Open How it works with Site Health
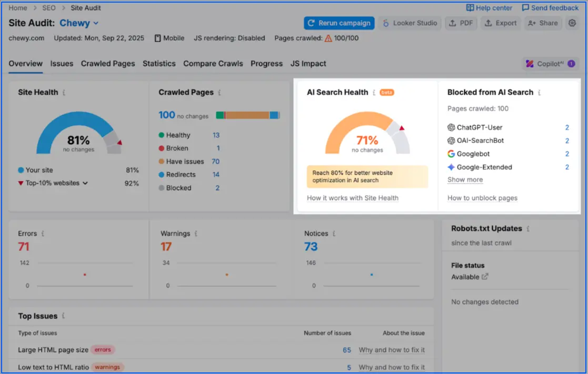 (353, 198)
